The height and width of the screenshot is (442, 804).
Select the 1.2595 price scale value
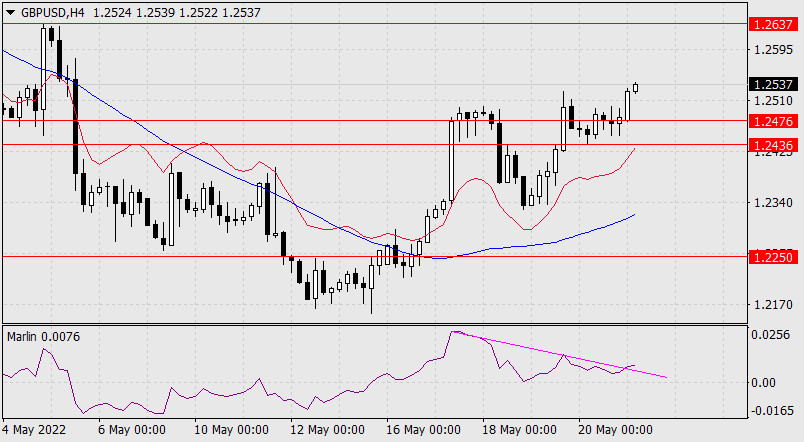point(773,50)
